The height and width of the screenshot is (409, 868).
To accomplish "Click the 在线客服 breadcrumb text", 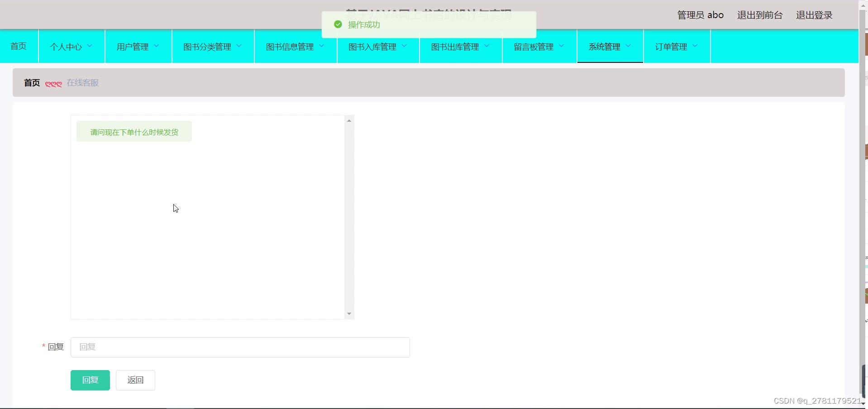I will tap(83, 83).
